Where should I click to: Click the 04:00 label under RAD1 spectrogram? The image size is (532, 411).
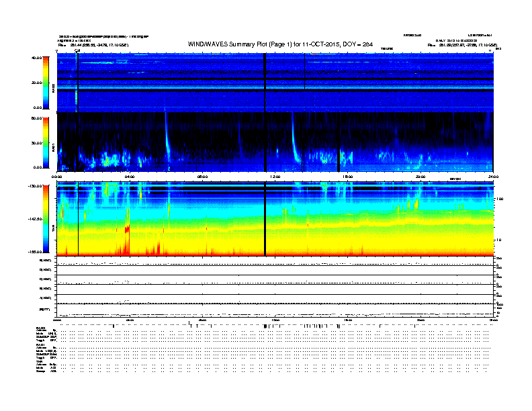[130, 177]
